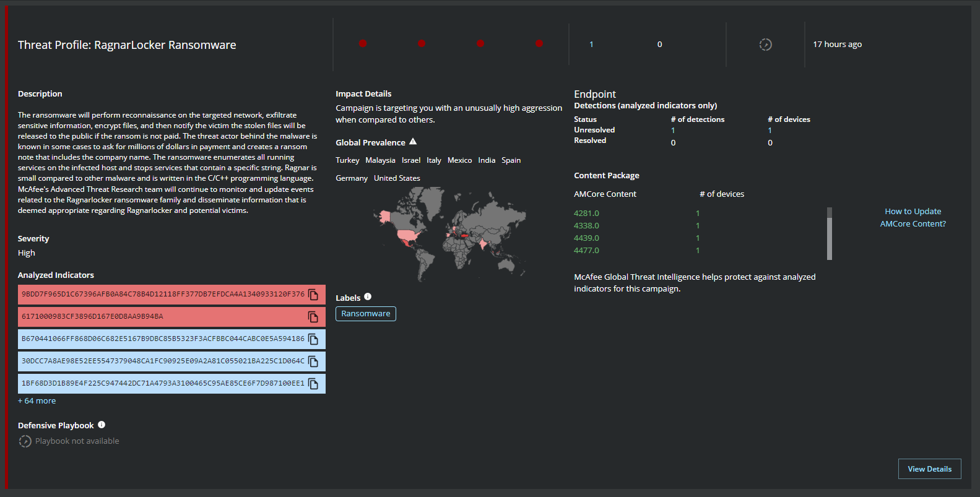Click the AMCore Content column header
Screen dimensions: 980x497
tap(605, 194)
